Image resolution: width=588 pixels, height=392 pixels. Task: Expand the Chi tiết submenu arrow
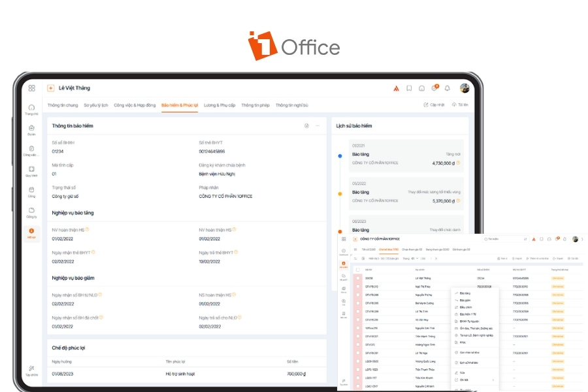tap(493, 380)
